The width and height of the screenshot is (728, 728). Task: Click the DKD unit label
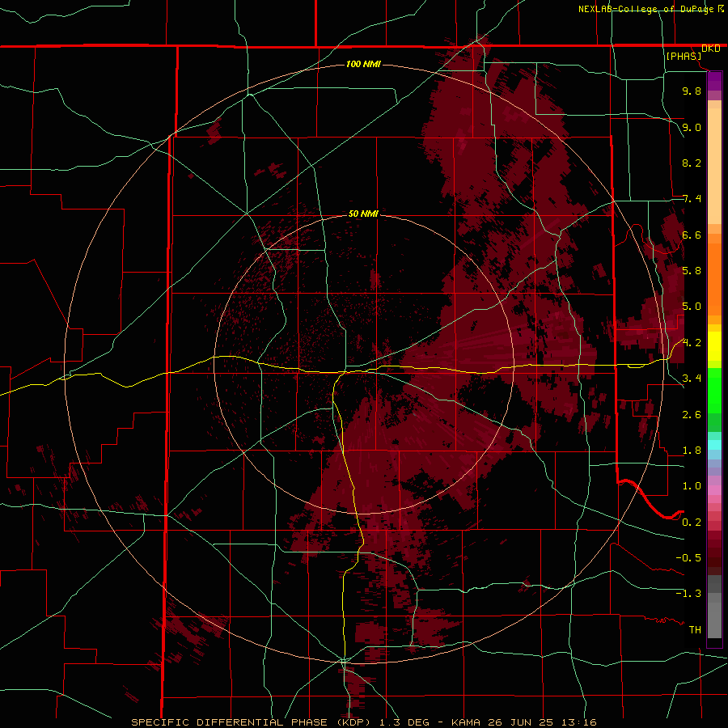click(711, 49)
